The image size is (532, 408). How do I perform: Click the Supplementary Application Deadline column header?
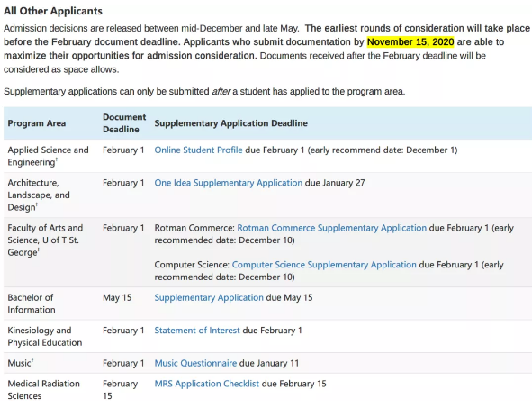[231, 123]
